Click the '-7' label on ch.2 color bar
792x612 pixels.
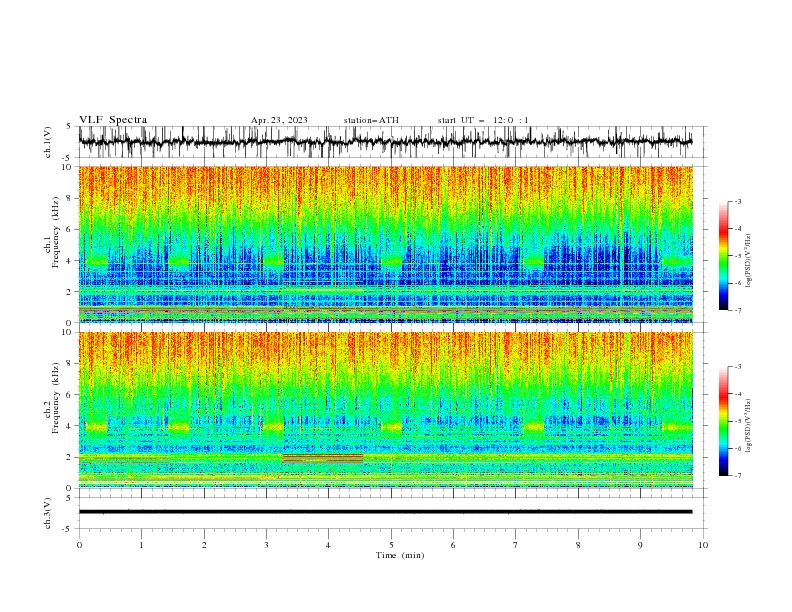pos(737,475)
